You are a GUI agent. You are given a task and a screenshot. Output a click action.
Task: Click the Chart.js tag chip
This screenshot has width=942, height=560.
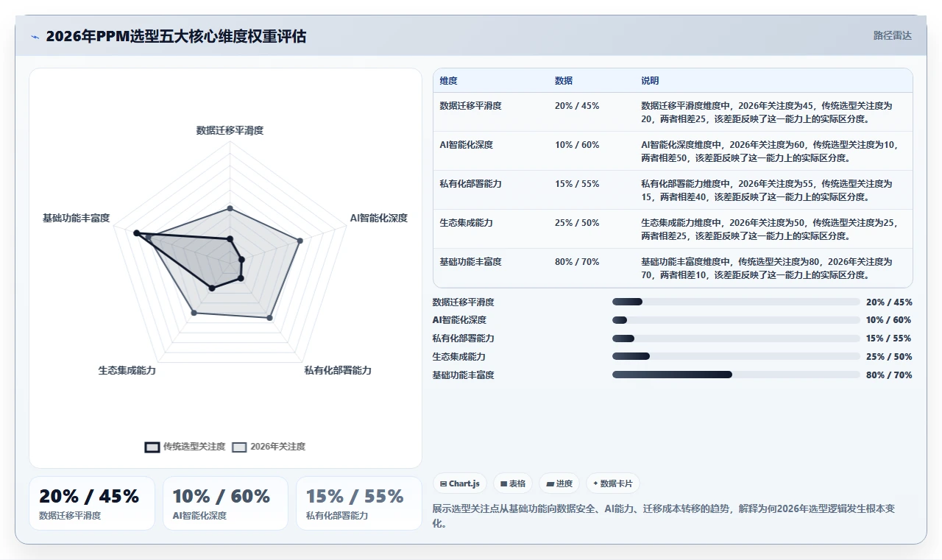tap(459, 483)
